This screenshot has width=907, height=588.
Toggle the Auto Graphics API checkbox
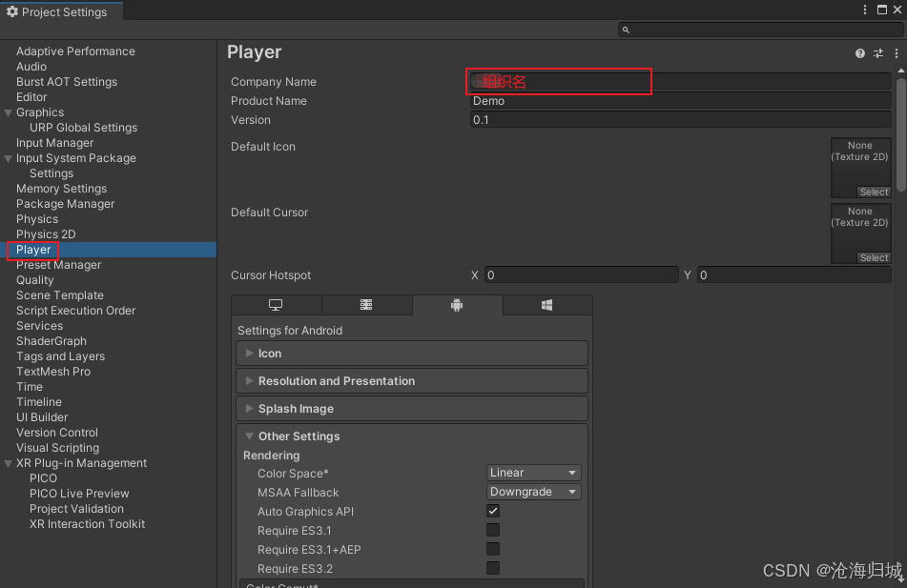[x=493, y=511]
